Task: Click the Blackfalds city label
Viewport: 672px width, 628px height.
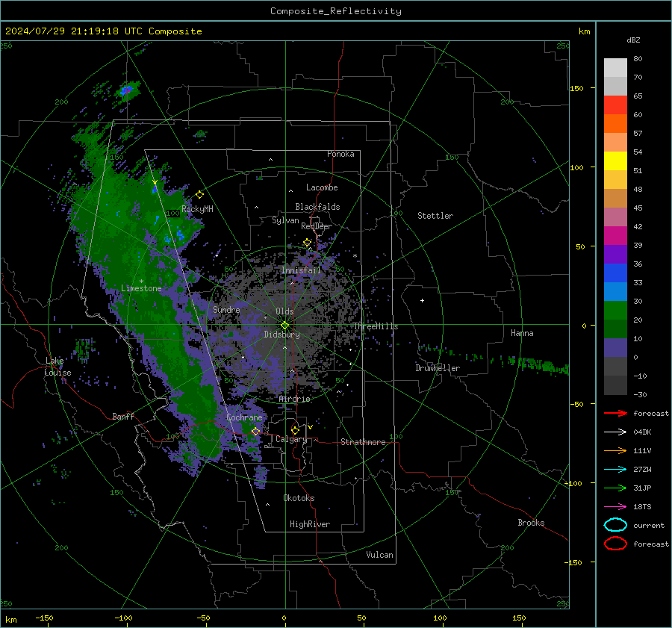Action: (x=317, y=207)
